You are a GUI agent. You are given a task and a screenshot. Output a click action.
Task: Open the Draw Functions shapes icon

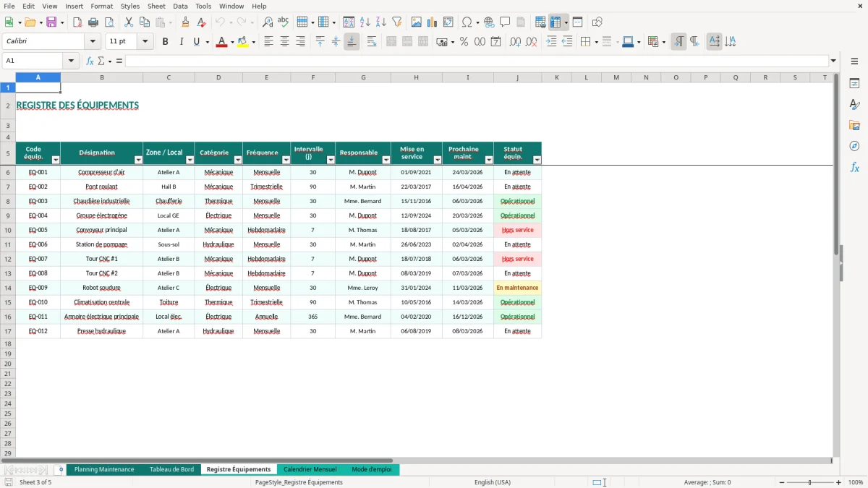597,22
